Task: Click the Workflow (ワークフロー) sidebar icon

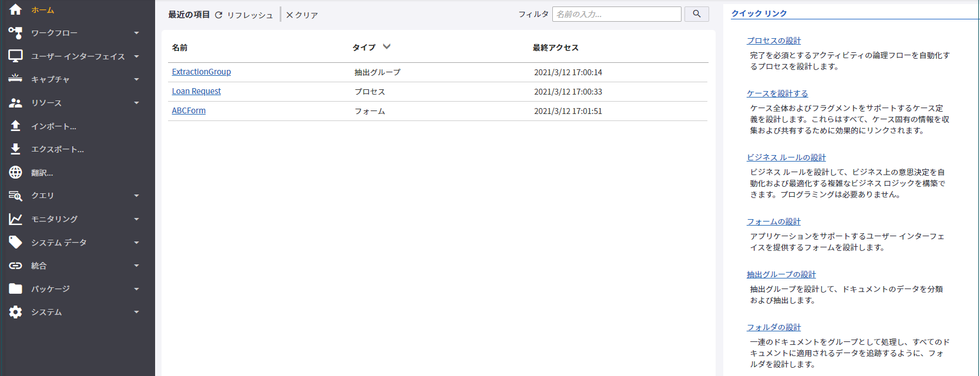Action: [15, 33]
